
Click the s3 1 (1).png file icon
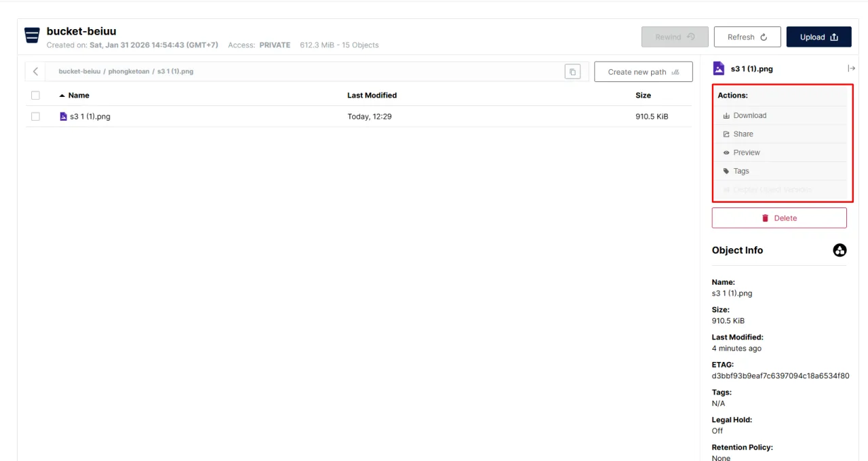pos(64,117)
